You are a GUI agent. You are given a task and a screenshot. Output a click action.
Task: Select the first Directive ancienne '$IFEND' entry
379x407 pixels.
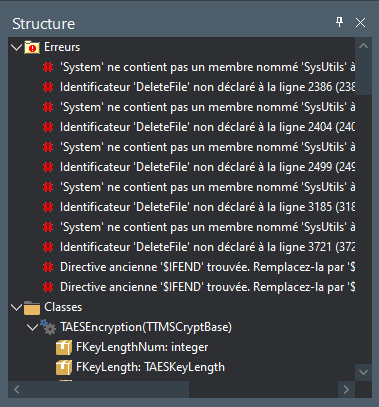[x=207, y=267]
